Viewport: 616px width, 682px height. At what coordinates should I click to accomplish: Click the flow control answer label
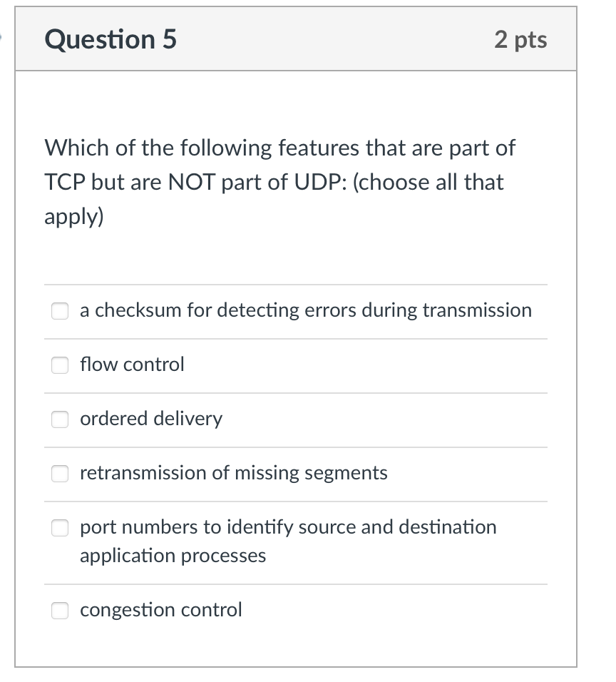click(132, 365)
